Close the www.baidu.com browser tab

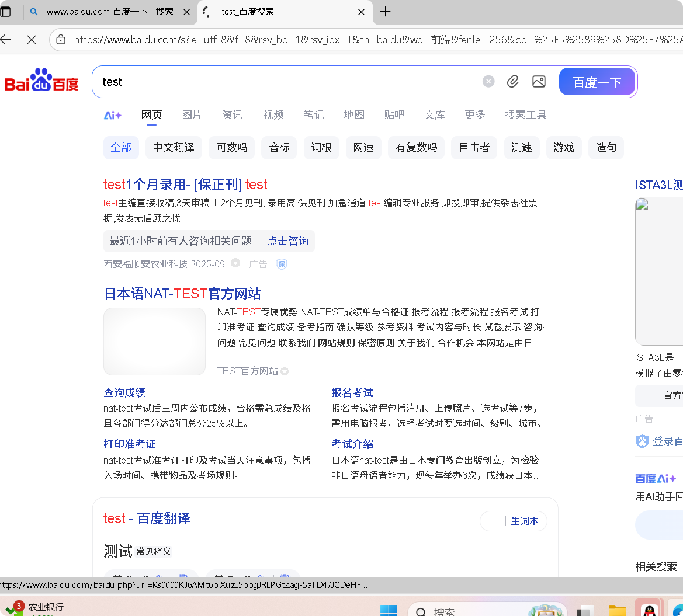186,12
